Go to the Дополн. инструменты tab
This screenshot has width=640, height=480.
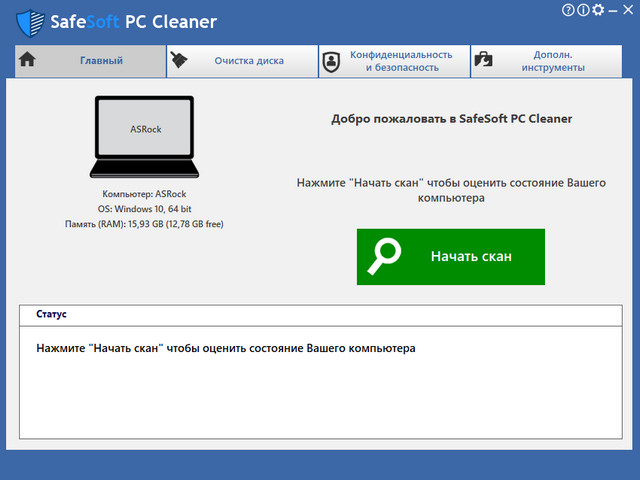click(553, 61)
